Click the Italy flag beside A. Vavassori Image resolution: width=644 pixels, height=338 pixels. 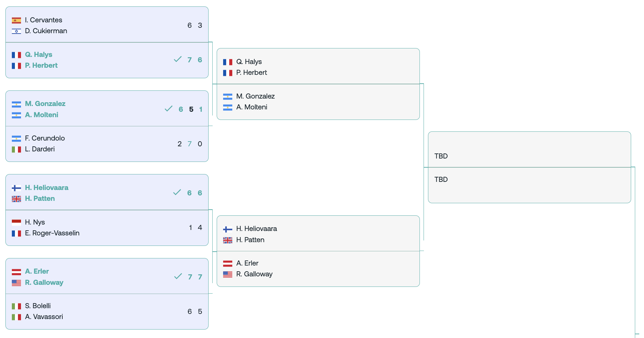tap(16, 317)
